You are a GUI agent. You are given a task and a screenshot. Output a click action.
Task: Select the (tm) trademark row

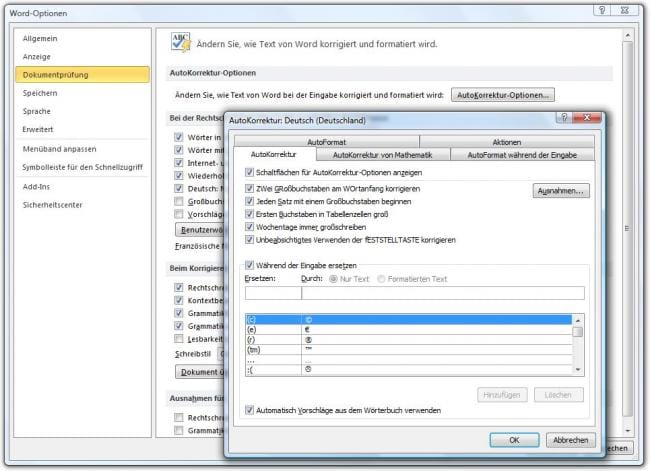point(409,350)
